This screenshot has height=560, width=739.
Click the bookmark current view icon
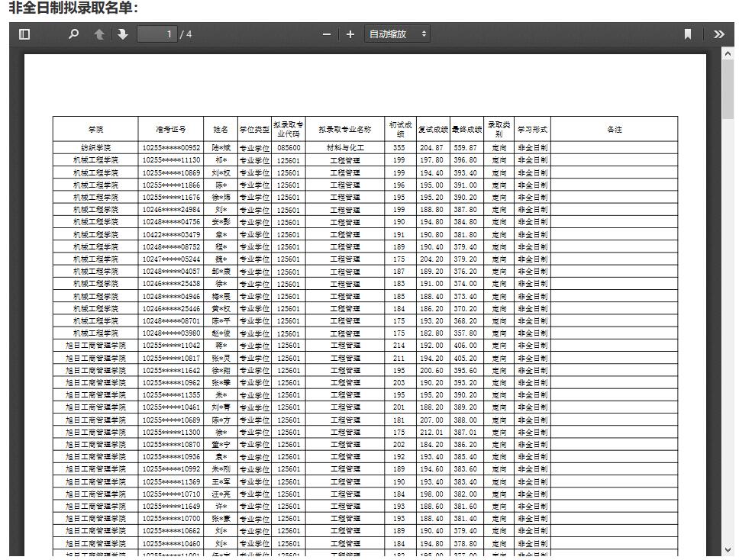click(688, 34)
